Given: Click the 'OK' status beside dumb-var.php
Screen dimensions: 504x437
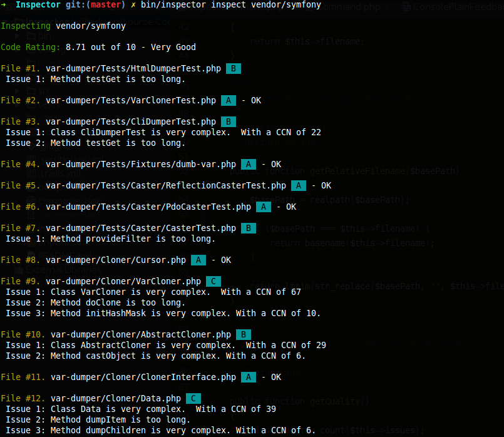Looking at the screenshot, I should [x=275, y=164].
